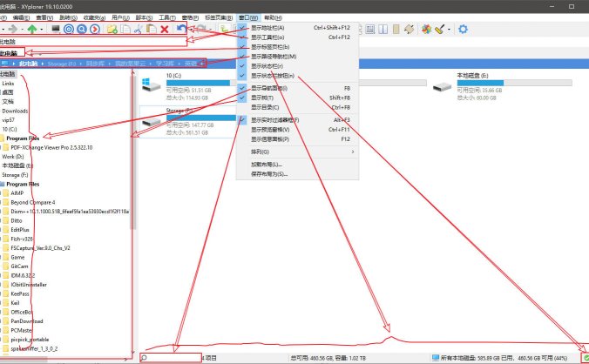
Task: Open the 工具(T) menu
Action: click(x=166, y=17)
